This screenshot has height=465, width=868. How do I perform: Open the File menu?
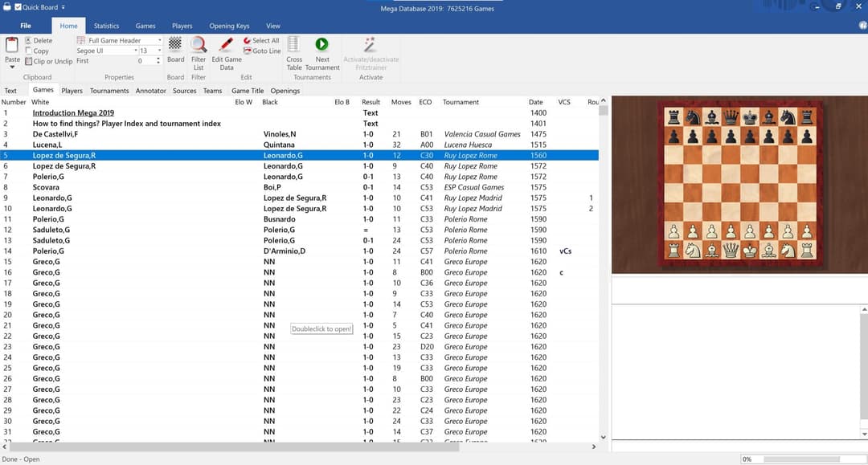tap(26, 26)
